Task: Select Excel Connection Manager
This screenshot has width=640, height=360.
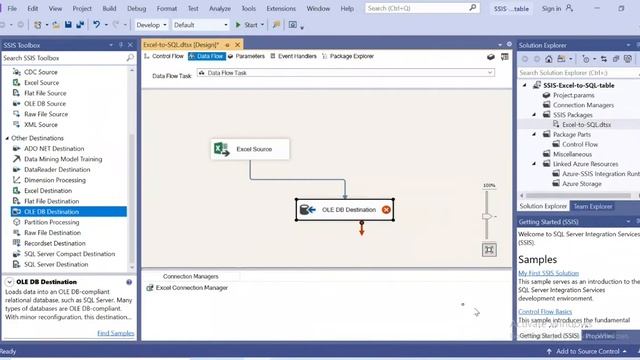Action: [187, 288]
